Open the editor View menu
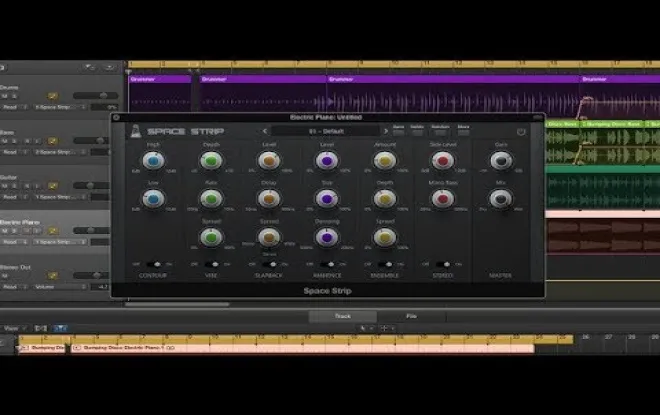The image size is (660, 415). click(14, 328)
